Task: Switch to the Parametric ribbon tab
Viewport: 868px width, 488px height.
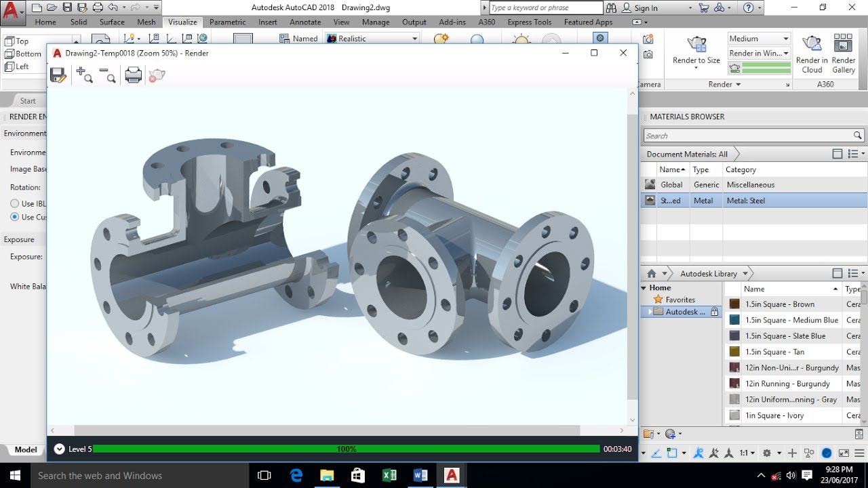Action: coord(228,22)
